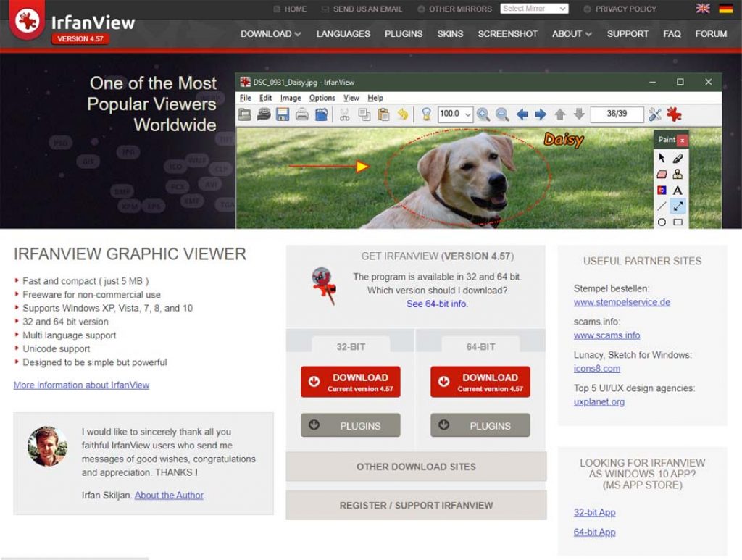742x560 pixels.
Task: Open SKINS in the navigation bar
Action: [450, 34]
